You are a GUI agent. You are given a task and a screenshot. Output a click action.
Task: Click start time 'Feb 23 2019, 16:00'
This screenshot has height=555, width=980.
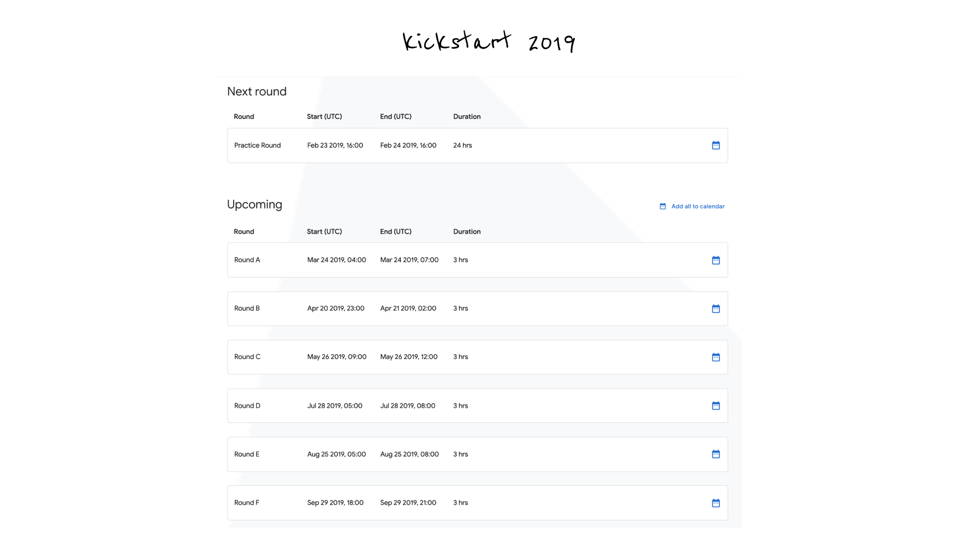335,145
